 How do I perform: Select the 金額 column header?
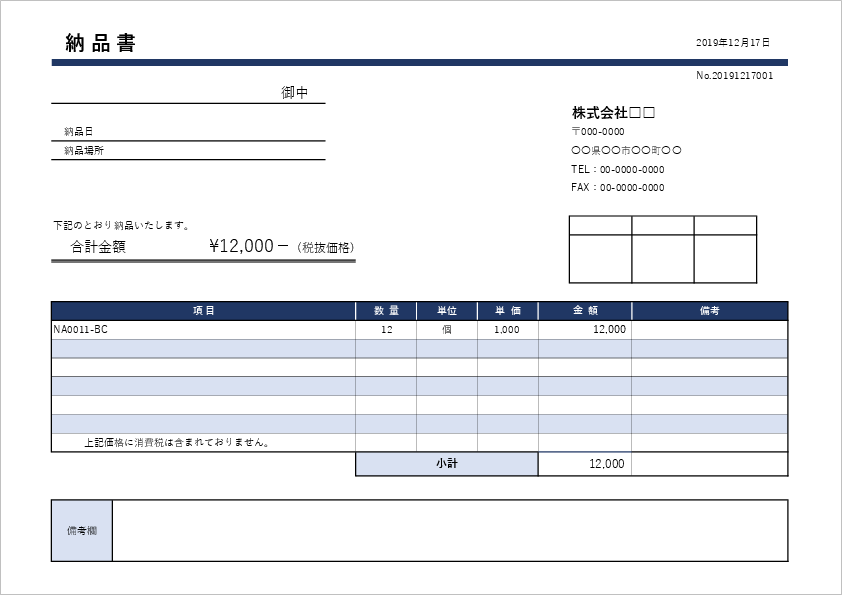point(584,311)
